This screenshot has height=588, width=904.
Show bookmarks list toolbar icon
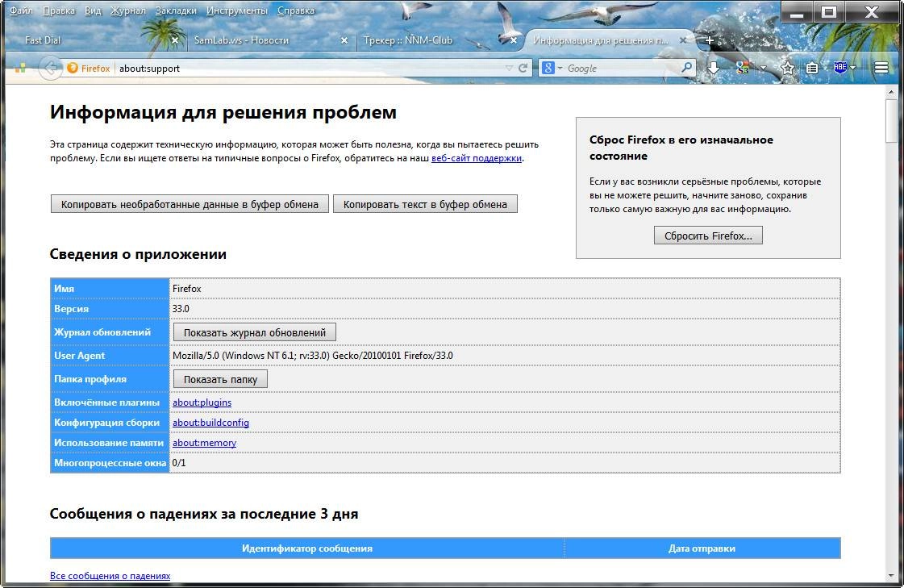click(812, 68)
